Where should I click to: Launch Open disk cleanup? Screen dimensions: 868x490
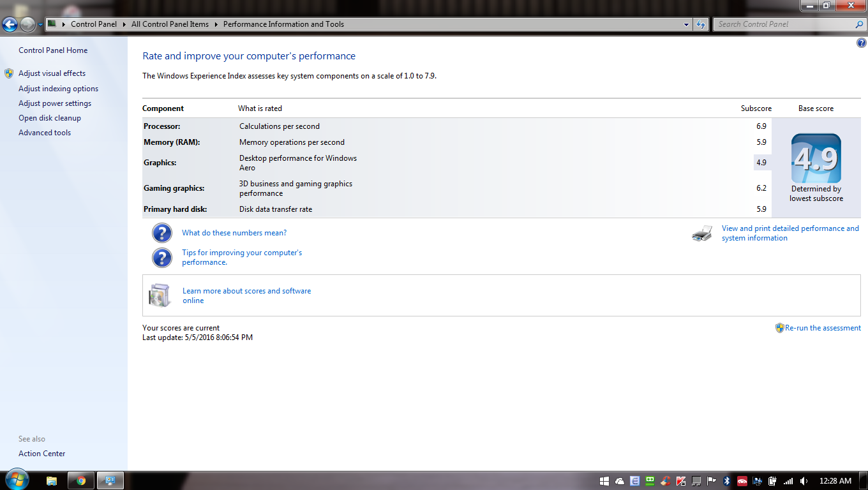(x=50, y=118)
